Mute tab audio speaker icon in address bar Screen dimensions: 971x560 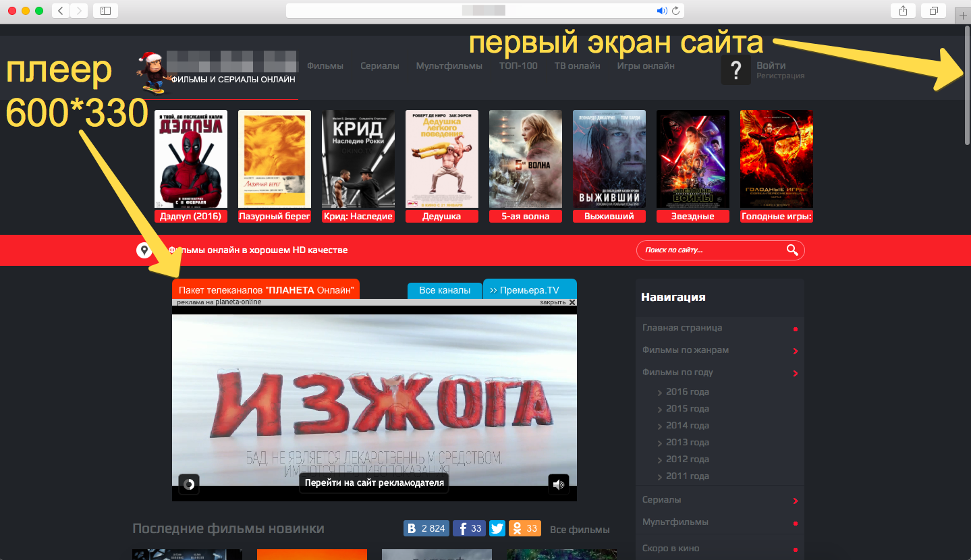click(661, 11)
